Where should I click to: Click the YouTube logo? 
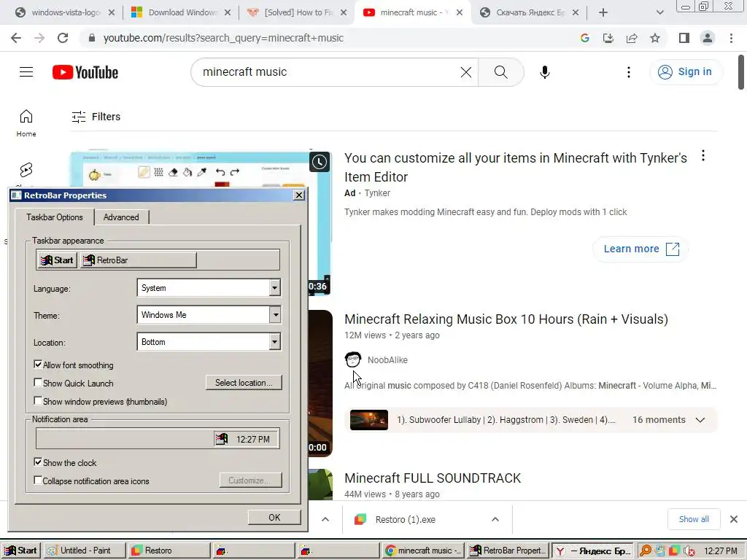[x=85, y=72]
